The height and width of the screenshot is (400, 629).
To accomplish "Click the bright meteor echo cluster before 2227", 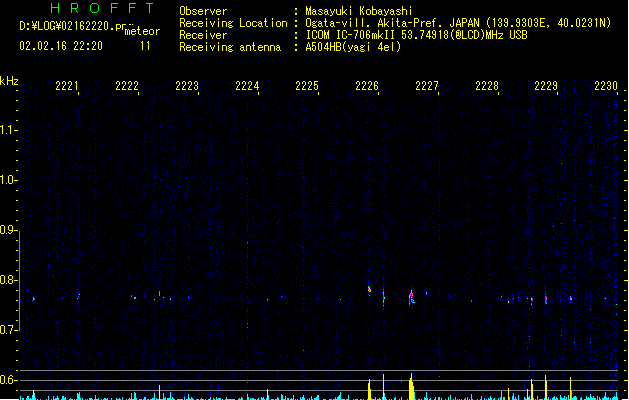I will pyautogui.click(x=411, y=298).
